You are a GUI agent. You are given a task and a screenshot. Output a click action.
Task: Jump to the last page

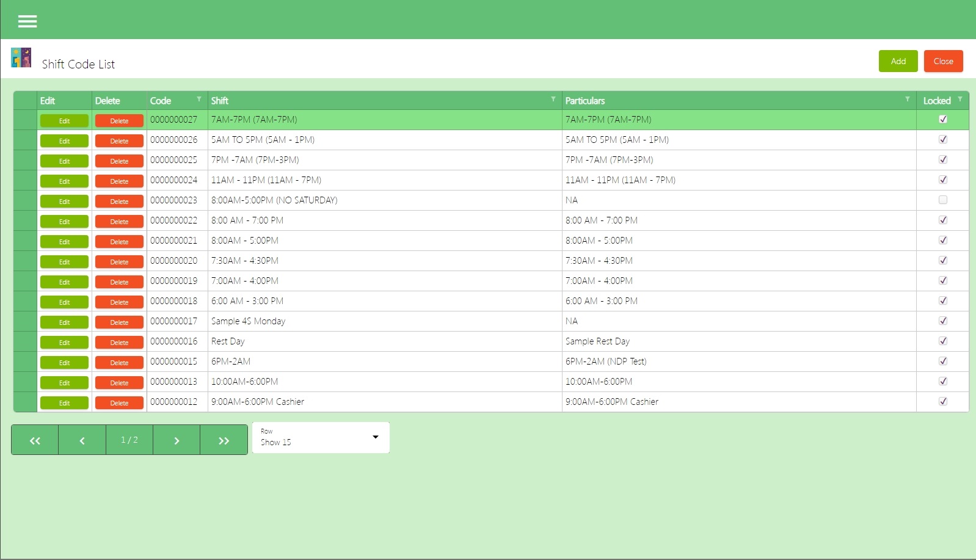coord(224,440)
